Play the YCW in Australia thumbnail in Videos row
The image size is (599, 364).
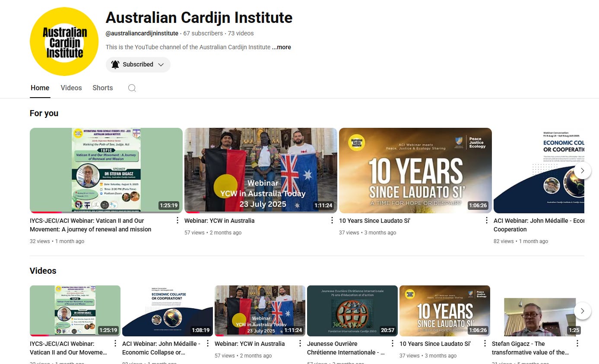[260, 311]
